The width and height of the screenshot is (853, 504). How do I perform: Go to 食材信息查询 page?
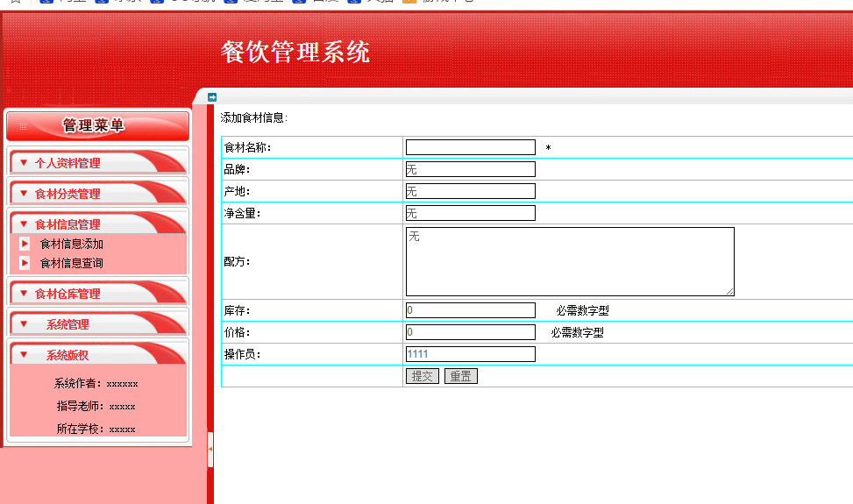71,263
